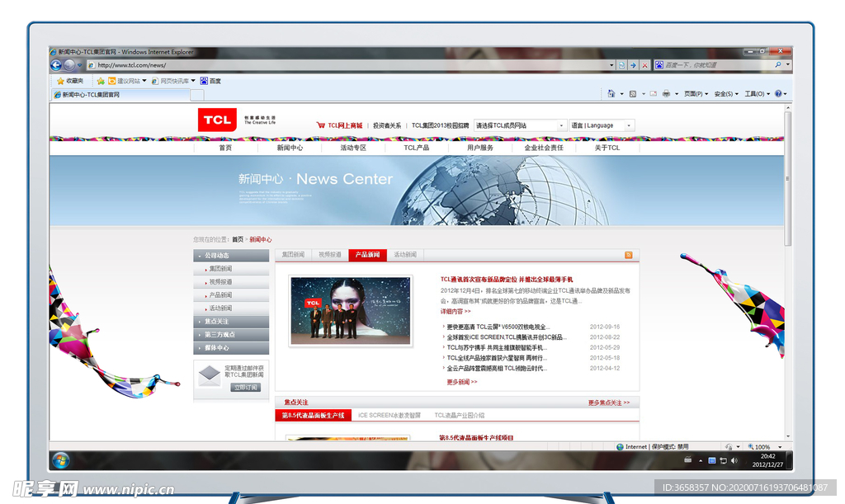Open 活动专区 in main navigation
Viewport: 845px width, 504px height.
353,148
